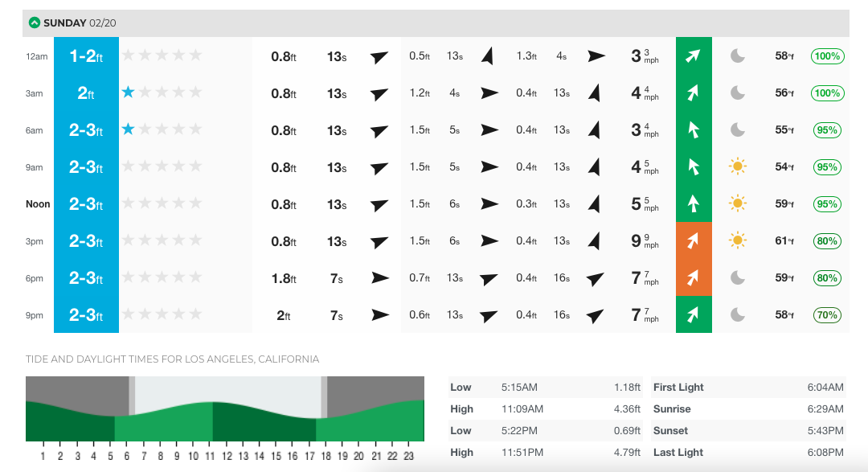Screen dimensions: 868x472
Task: Click the moon icon in the 9pm row
Action: (737, 314)
